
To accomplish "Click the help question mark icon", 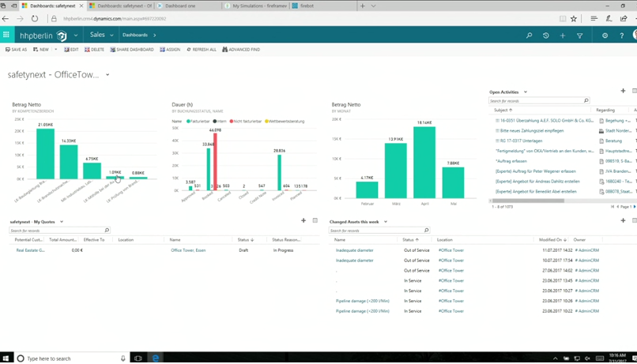I will tap(621, 35).
